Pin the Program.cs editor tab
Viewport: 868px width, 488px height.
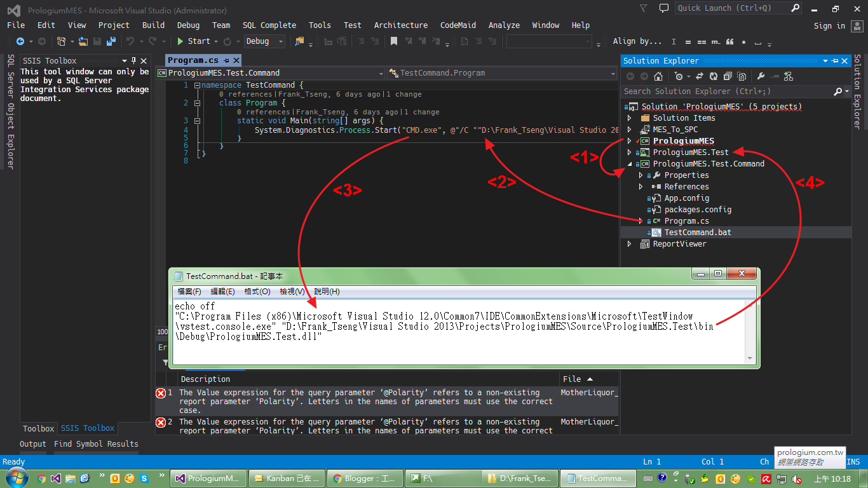(x=226, y=60)
